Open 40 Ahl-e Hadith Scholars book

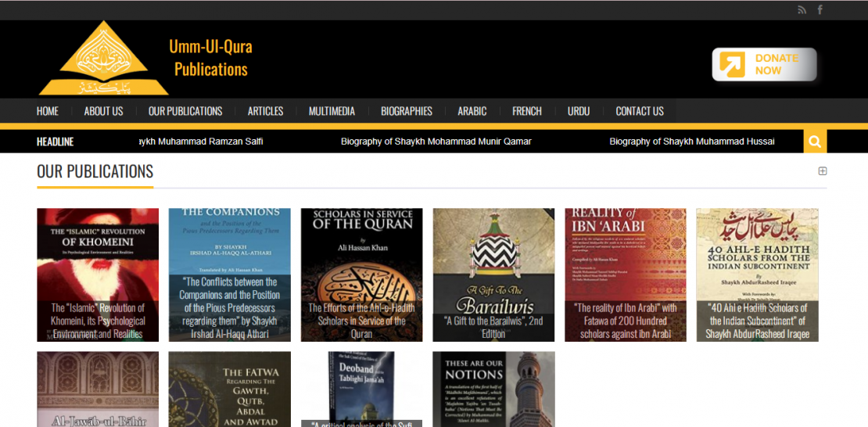coord(757,274)
